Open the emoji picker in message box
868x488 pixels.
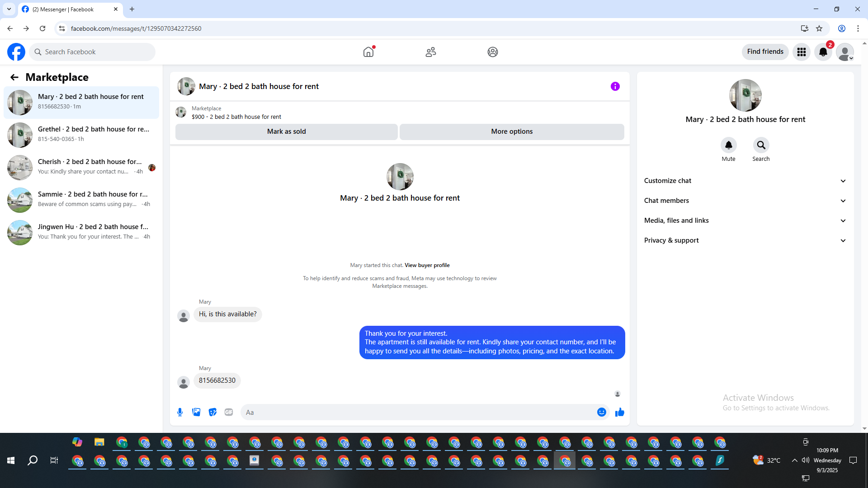[x=602, y=412]
